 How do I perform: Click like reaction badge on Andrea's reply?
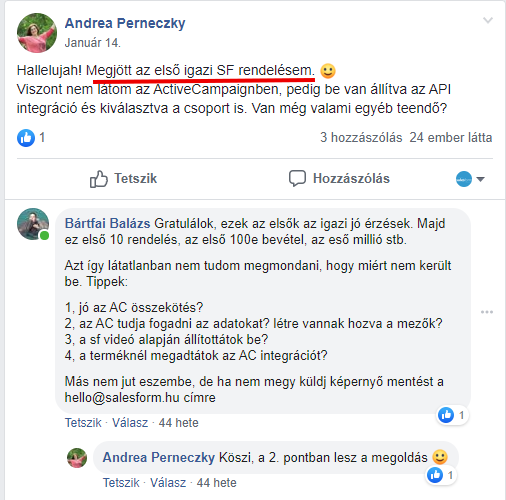(x=441, y=475)
